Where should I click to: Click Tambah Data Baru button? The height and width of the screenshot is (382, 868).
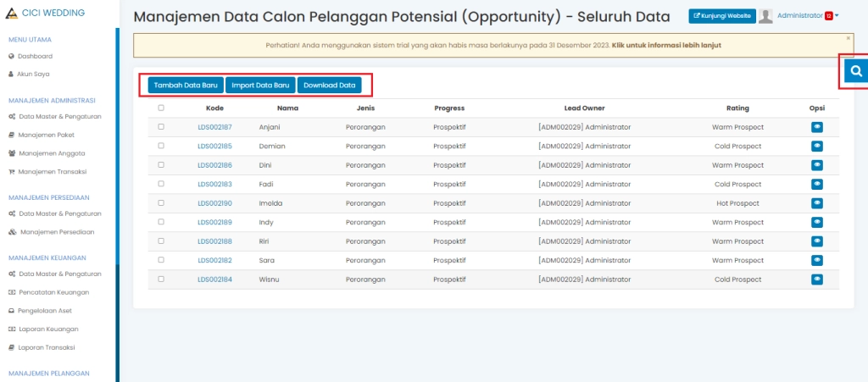tap(186, 86)
